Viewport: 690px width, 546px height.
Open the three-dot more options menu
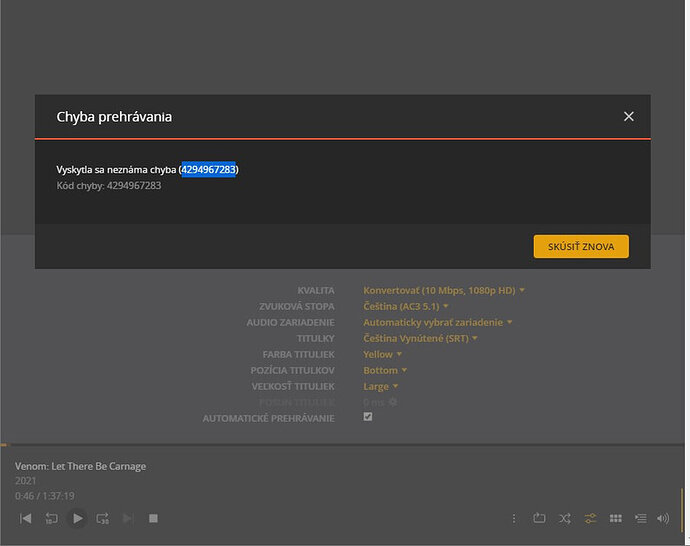[514, 519]
